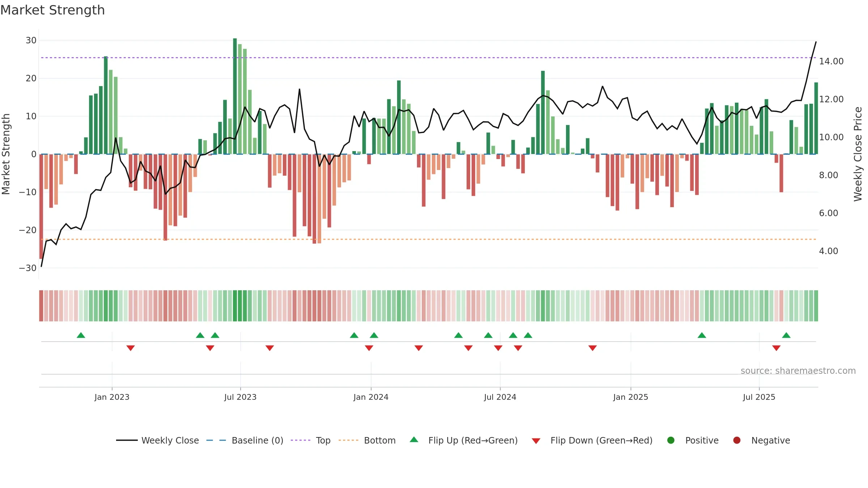Screen dimensions: 868x488
Task: Click the green Flip Up triangle in legend
Action: click(414, 440)
